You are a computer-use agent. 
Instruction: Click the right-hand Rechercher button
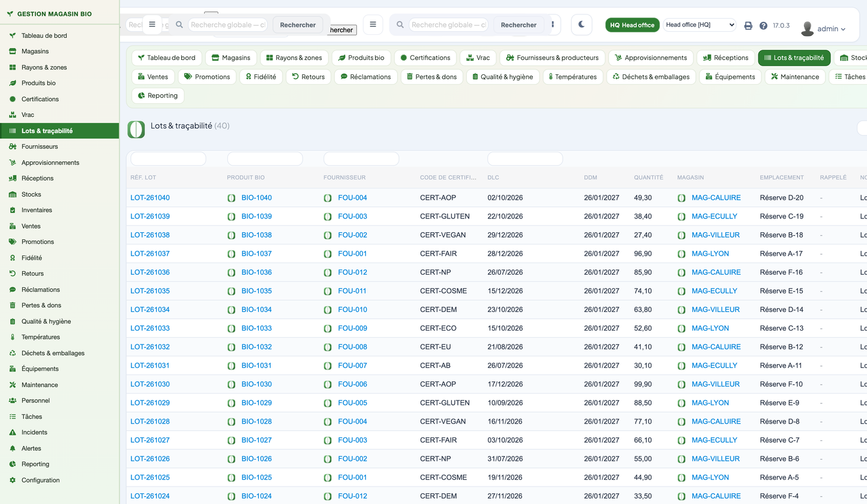(518, 25)
